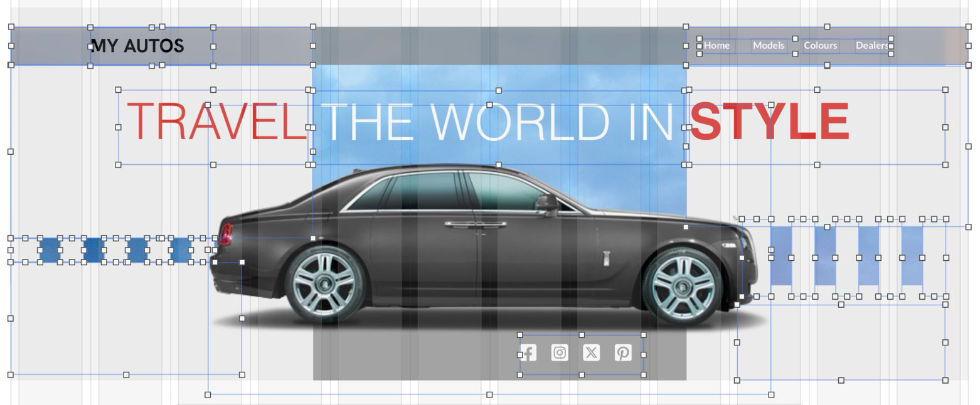Open the Home nav link
980x405 pixels.
click(x=716, y=45)
